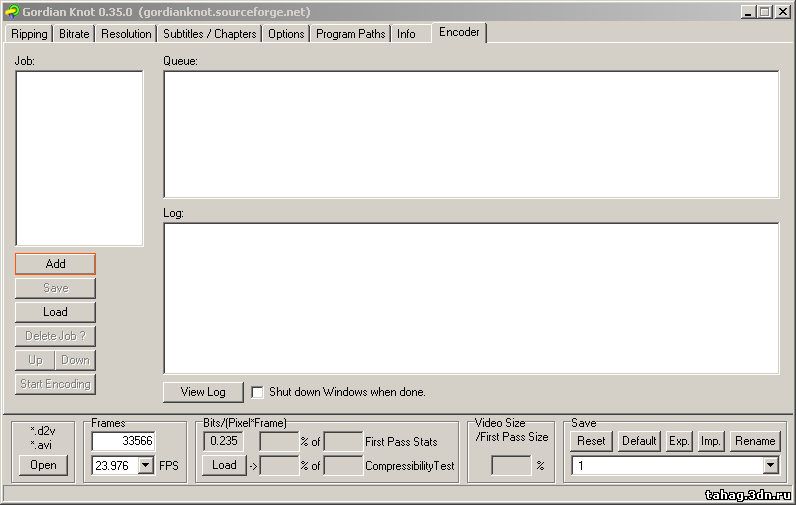Click the CompressibilityTest percent field

[x=279, y=466]
